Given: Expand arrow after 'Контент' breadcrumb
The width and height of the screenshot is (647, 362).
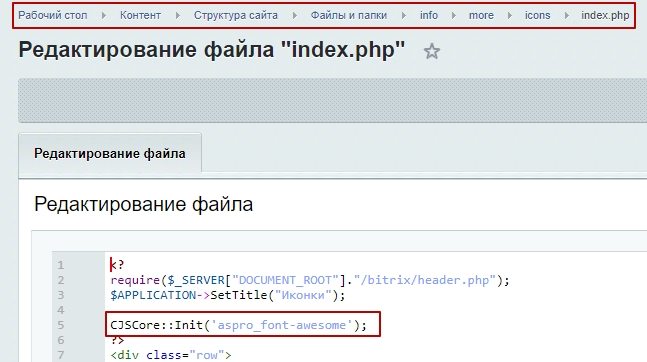Looking at the screenshot, I should 178,16.
